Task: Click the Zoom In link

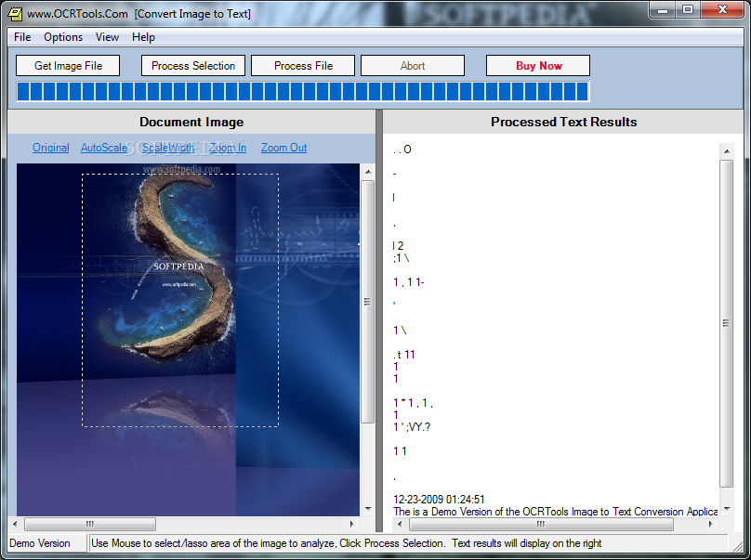Action: point(228,148)
